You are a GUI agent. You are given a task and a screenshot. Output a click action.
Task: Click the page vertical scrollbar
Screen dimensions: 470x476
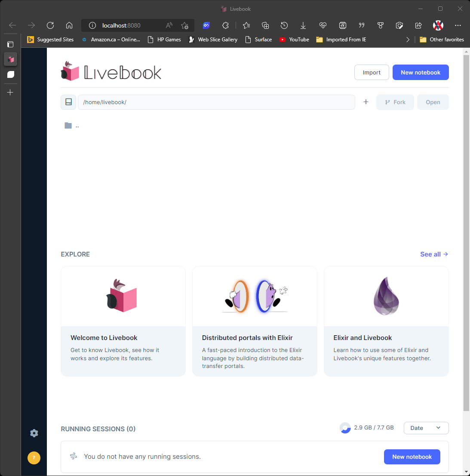[466, 233]
